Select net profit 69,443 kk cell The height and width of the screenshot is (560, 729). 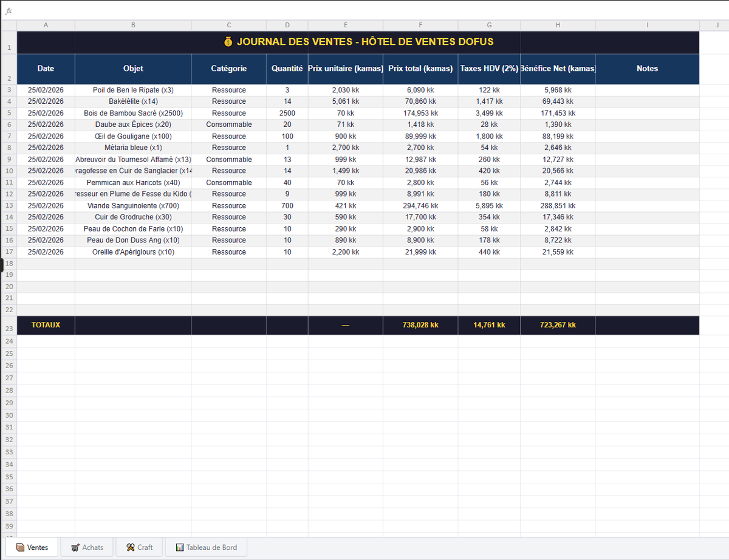[558, 101]
